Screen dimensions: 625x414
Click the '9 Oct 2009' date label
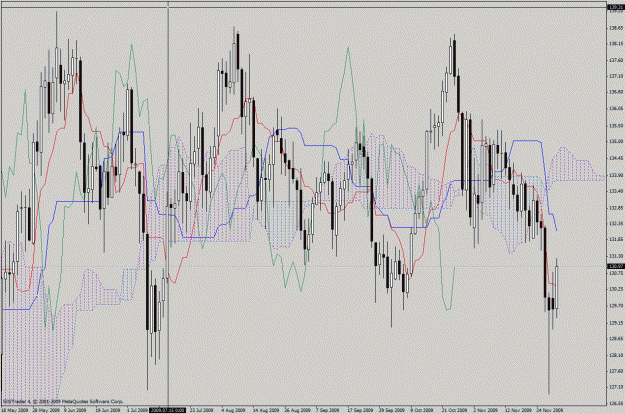422,410
